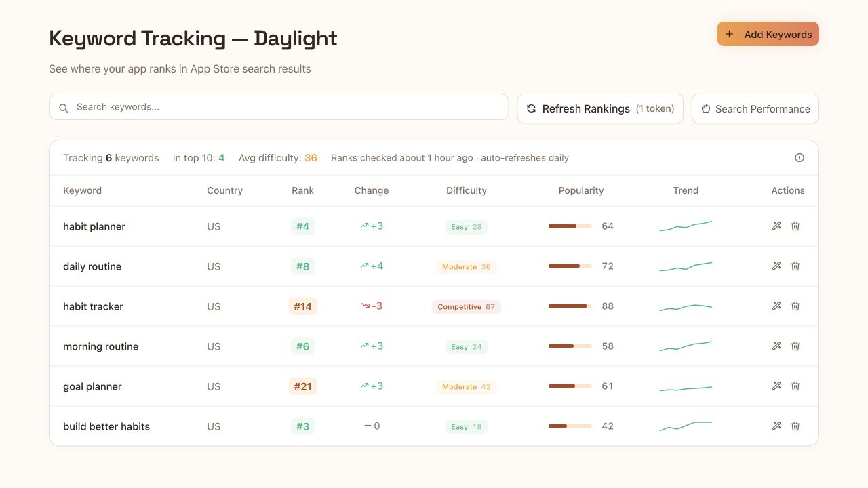Click the #3 rank badge
This screenshot has height=488, width=868.
(302, 426)
